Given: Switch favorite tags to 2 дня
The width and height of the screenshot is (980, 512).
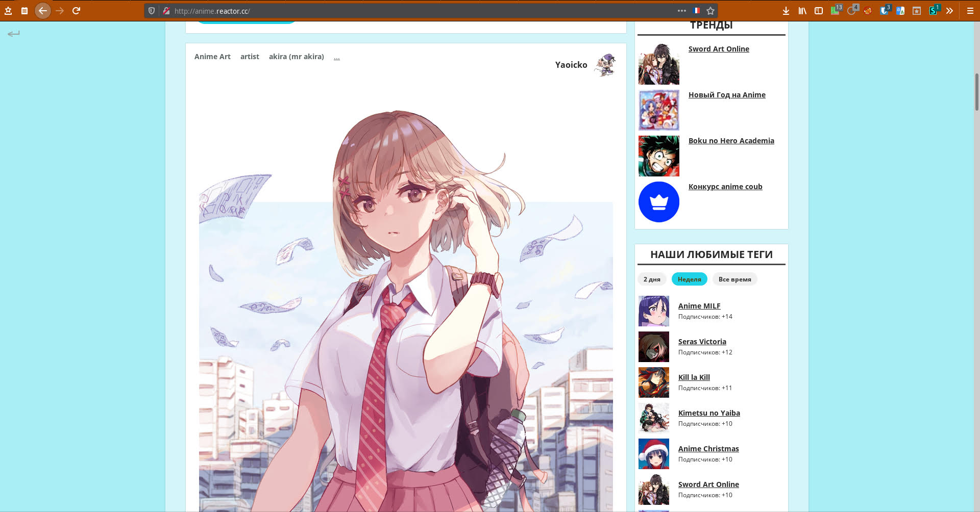Looking at the screenshot, I should pyautogui.click(x=652, y=279).
